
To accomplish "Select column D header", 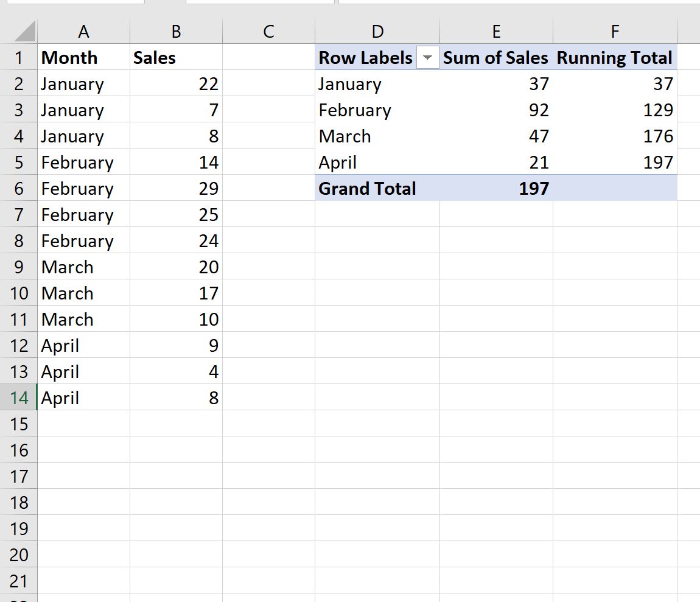I will pyautogui.click(x=377, y=32).
